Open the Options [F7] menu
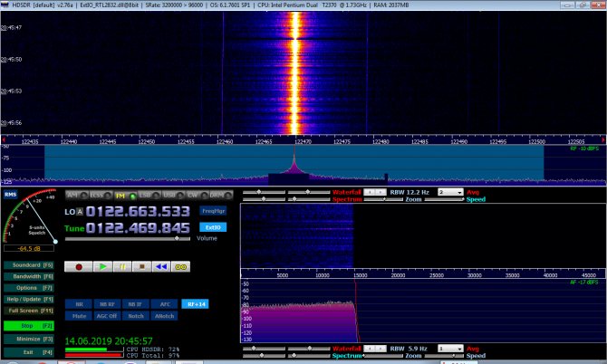 pos(29,288)
